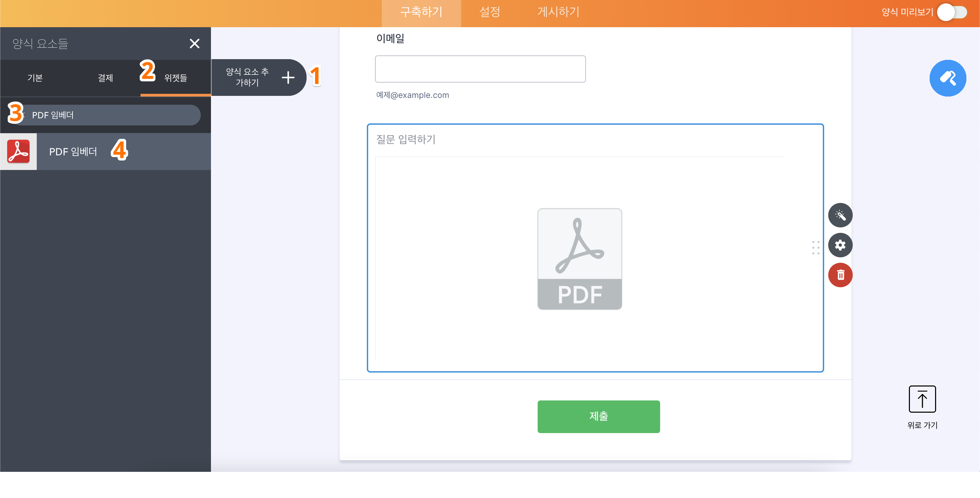
Task: Select the 위젯들 tab
Action: [175, 78]
